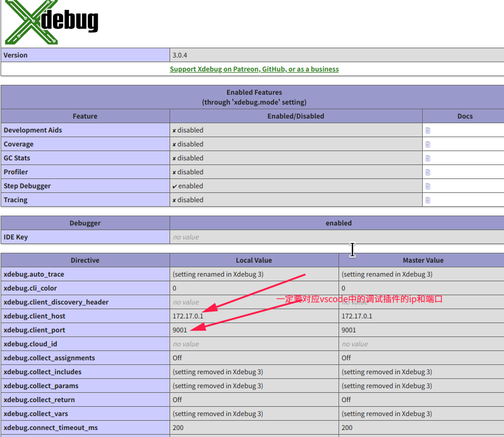The width and height of the screenshot is (504, 437).
Task: Click the red Chinese annotation about vscode
Action: tap(359, 299)
